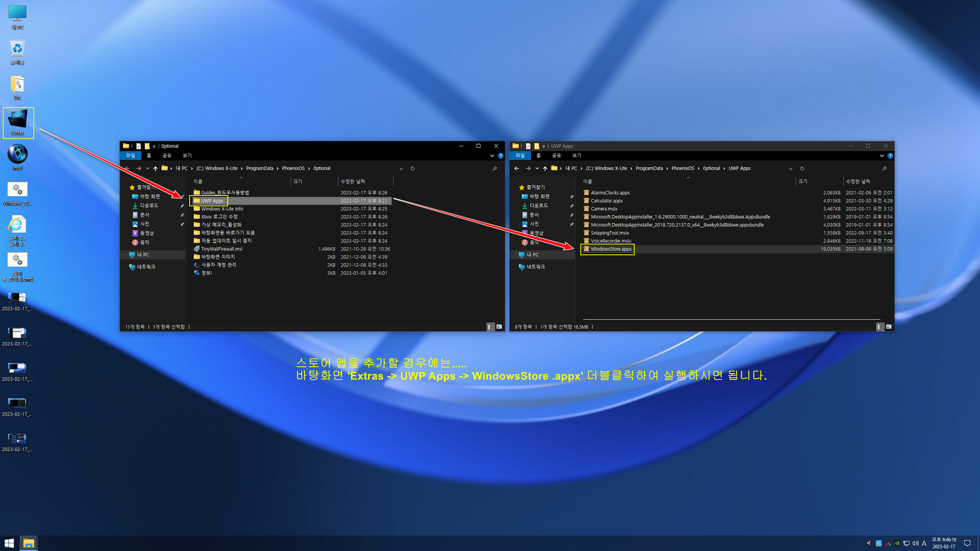Open quick access toolbar dropdown in Optional title bar
Image resolution: width=980 pixels, height=551 pixels.
154,146
